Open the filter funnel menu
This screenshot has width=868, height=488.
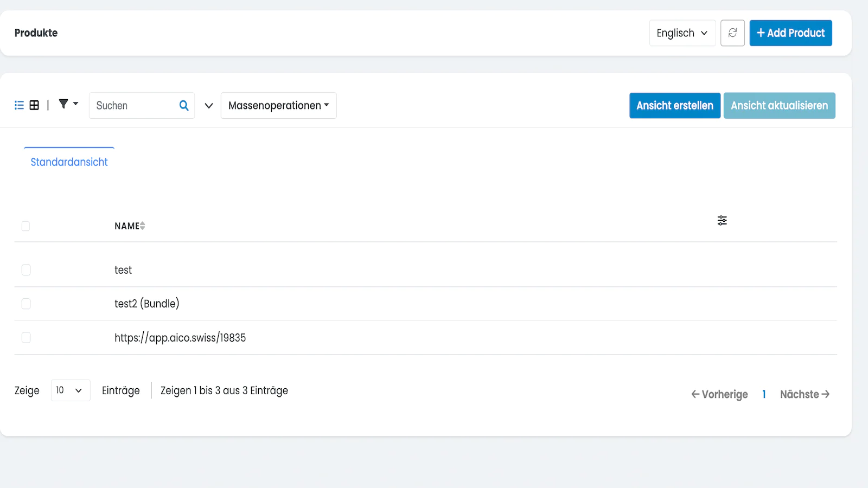pyautogui.click(x=68, y=104)
